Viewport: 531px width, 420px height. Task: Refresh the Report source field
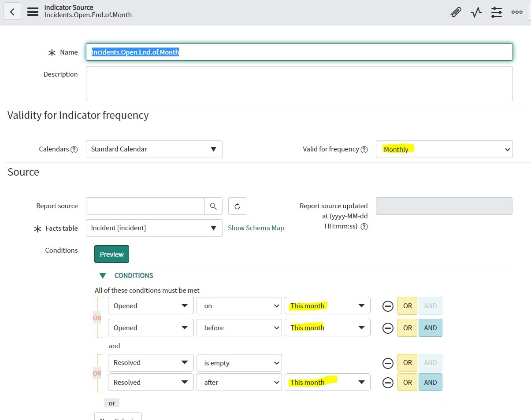click(x=237, y=206)
